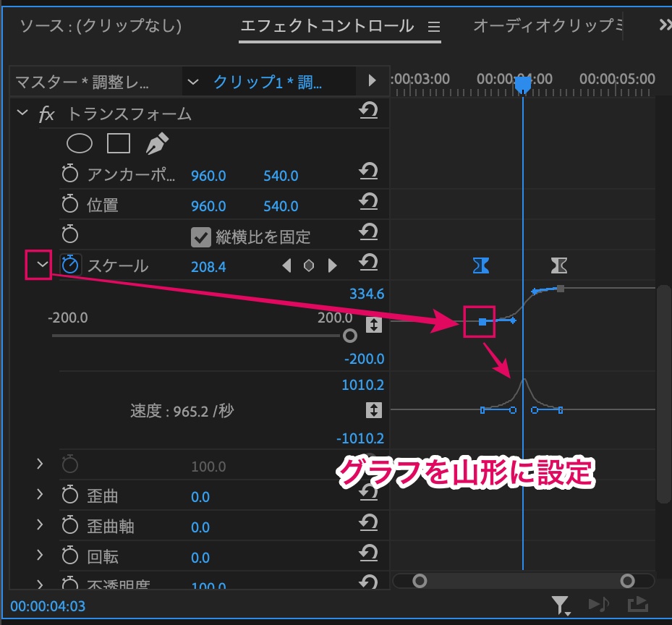The image size is (672, 625).
Task: Go to next スケール keyframe
Action: tap(332, 265)
